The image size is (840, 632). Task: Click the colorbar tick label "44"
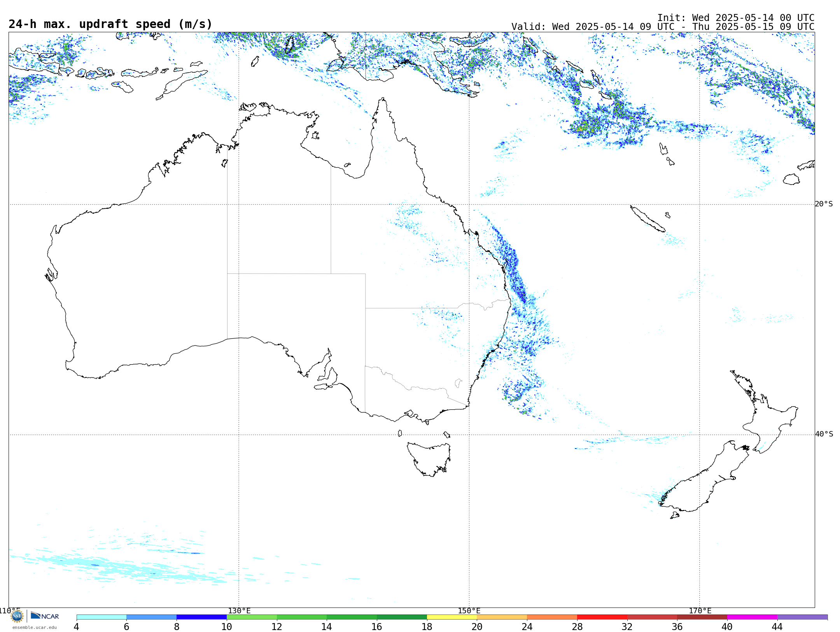coord(777,627)
